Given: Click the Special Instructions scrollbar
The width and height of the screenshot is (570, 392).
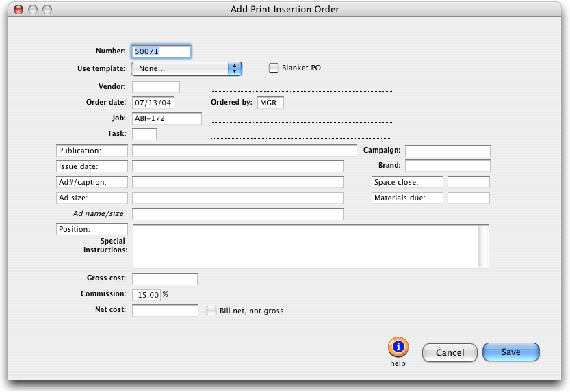Looking at the screenshot, I should (x=483, y=246).
